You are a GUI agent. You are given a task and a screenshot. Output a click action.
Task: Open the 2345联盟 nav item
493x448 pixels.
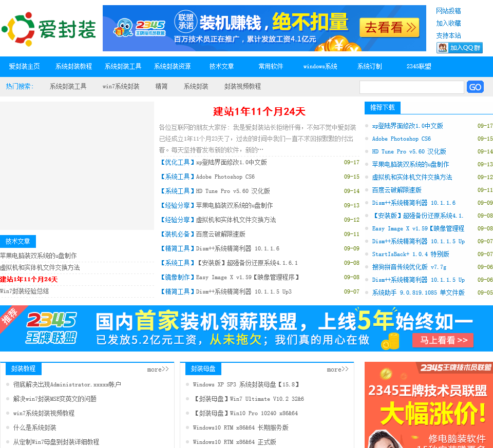(x=419, y=66)
